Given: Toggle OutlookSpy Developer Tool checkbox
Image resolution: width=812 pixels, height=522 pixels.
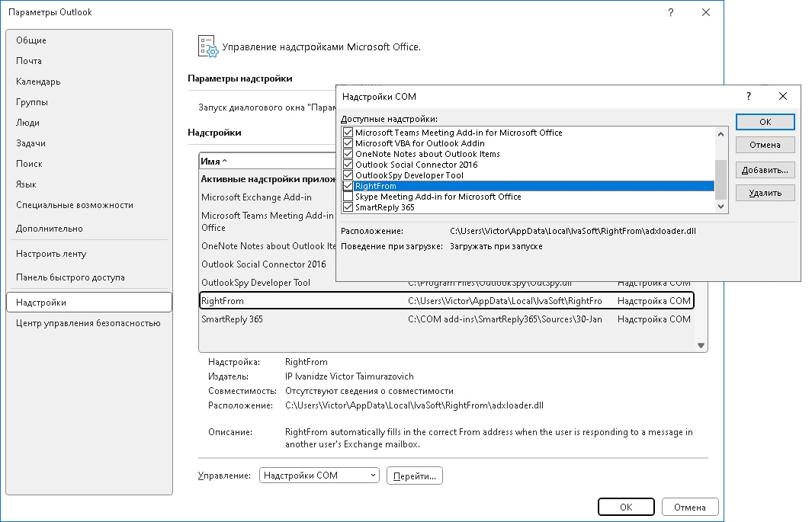Looking at the screenshot, I should 348,175.
